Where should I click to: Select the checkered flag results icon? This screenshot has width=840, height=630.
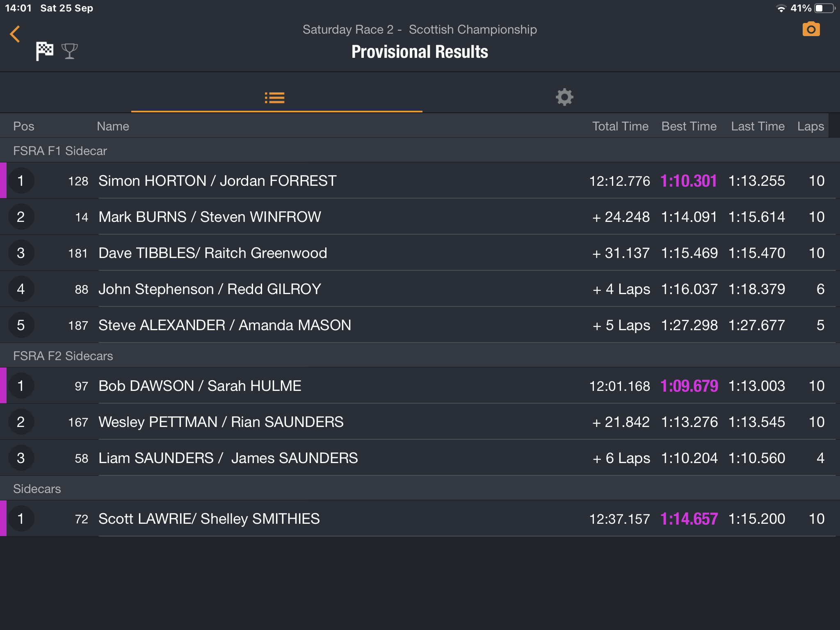click(44, 51)
